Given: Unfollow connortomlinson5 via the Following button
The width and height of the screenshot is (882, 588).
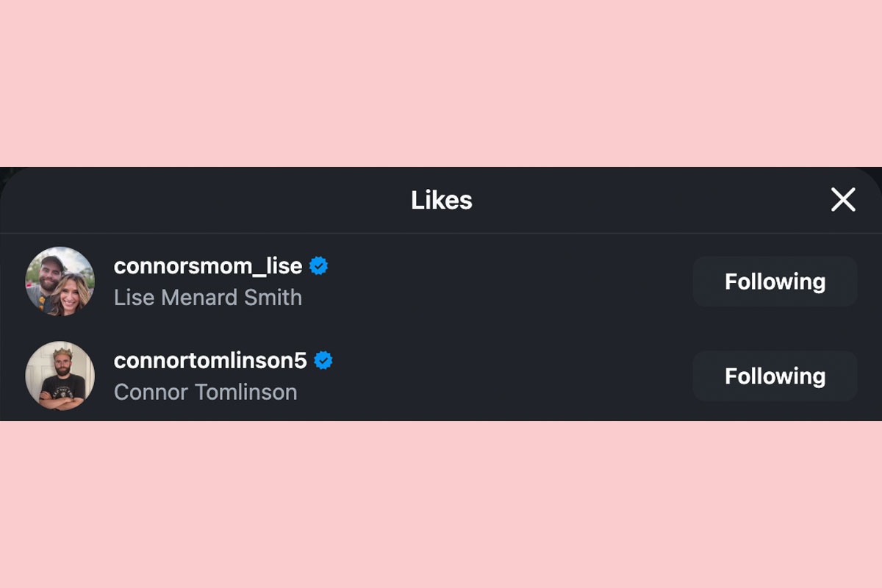Looking at the screenshot, I should [x=775, y=376].
